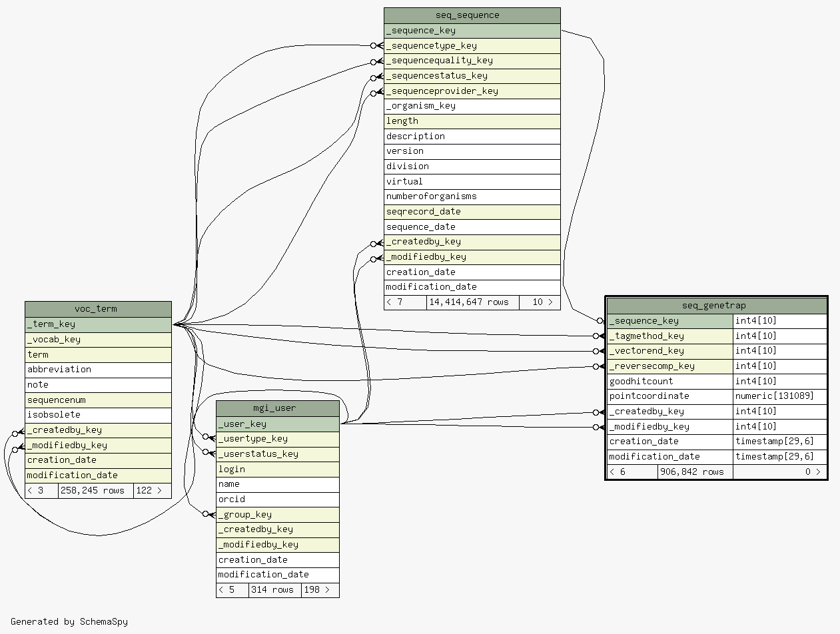Click the Generated by SchemaSpy text
This screenshot has width=840, height=634.
[69, 622]
